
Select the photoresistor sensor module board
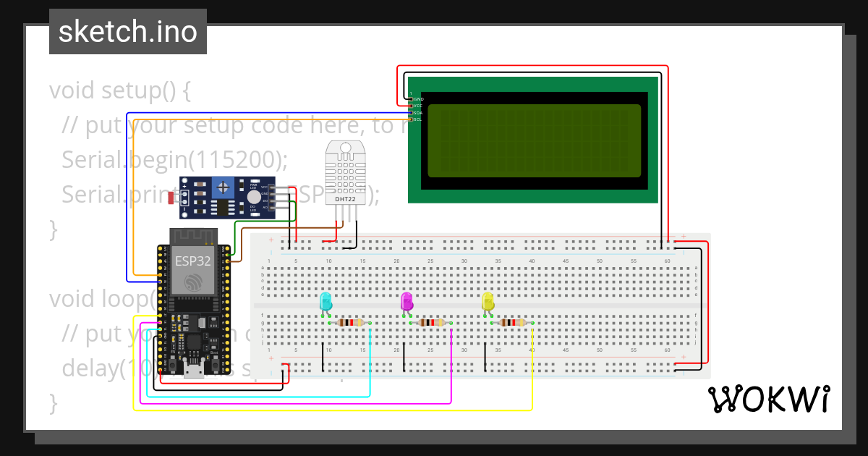(227, 197)
